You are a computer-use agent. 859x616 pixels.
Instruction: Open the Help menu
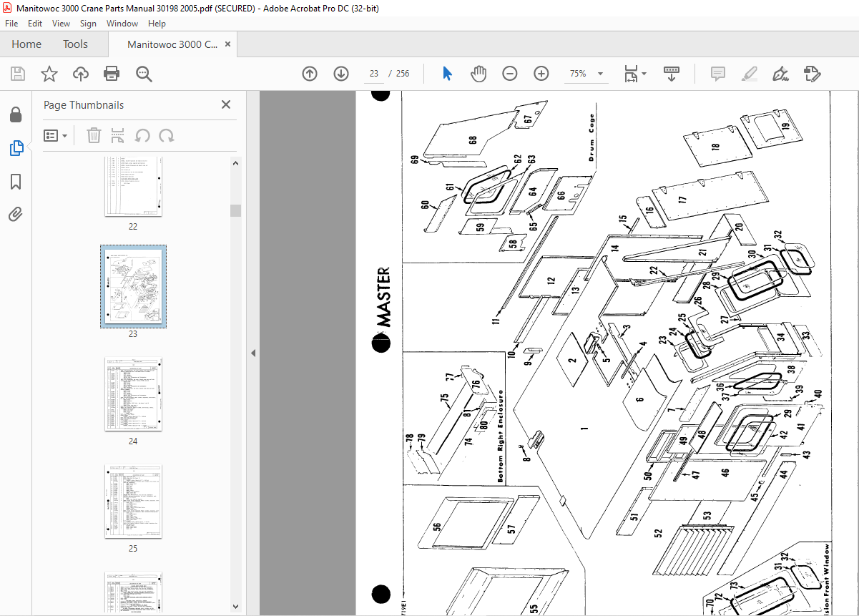[157, 24]
